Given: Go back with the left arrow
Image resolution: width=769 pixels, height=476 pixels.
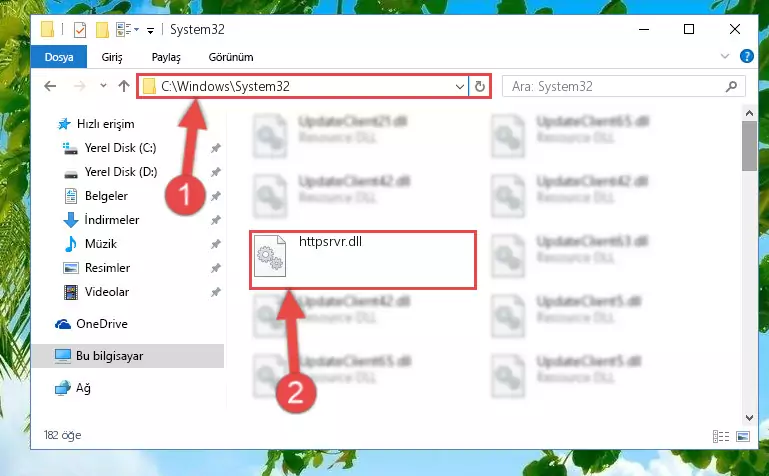Looking at the screenshot, I should point(50,86).
